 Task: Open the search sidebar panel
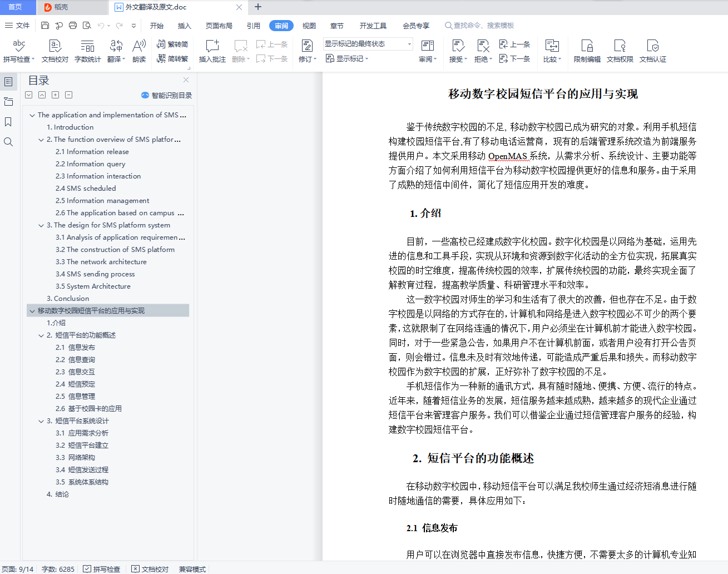point(8,142)
